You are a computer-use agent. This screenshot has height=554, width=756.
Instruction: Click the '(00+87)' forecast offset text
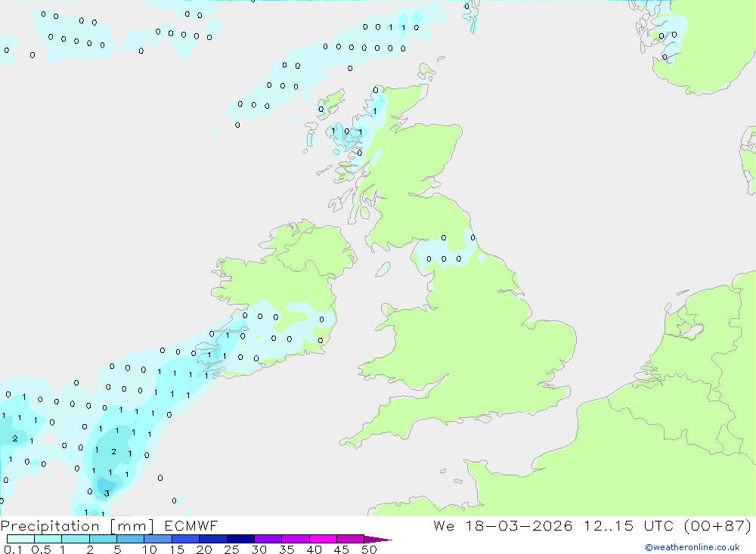(x=717, y=525)
